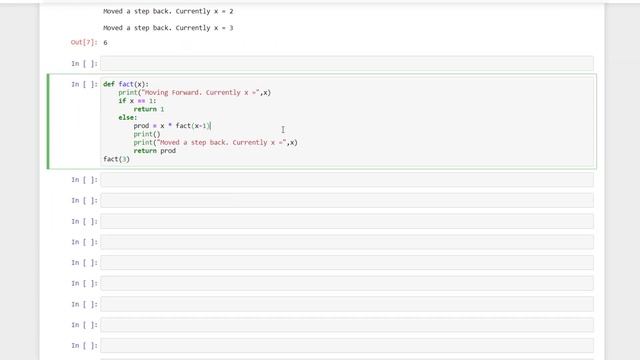Click the print("Moved a step back...") code line
The width and height of the screenshot is (640, 360).
(216, 142)
